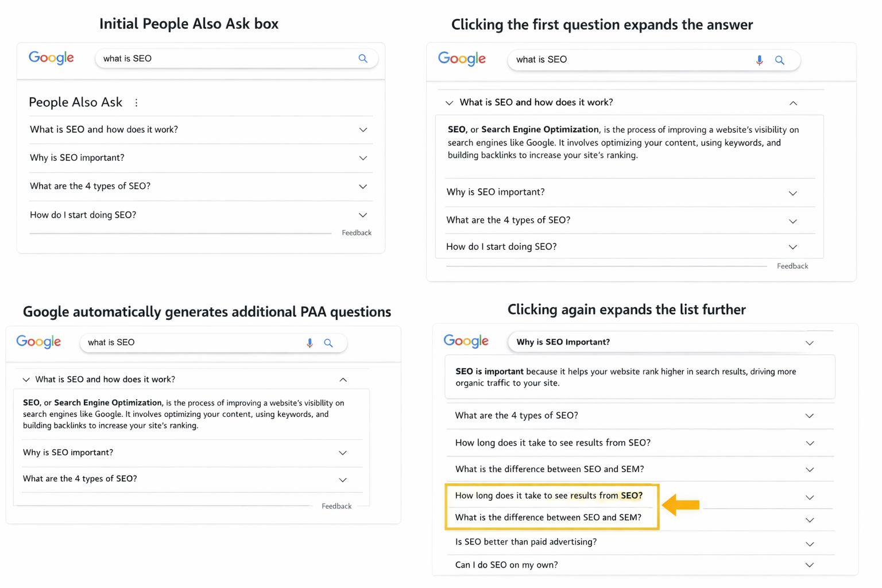Select the magnifying glass search icon
Viewport: 882px width, 588px height.
tap(363, 58)
